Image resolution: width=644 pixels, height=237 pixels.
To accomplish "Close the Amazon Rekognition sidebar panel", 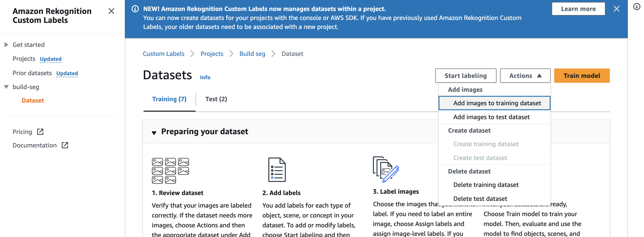I will tap(111, 11).
